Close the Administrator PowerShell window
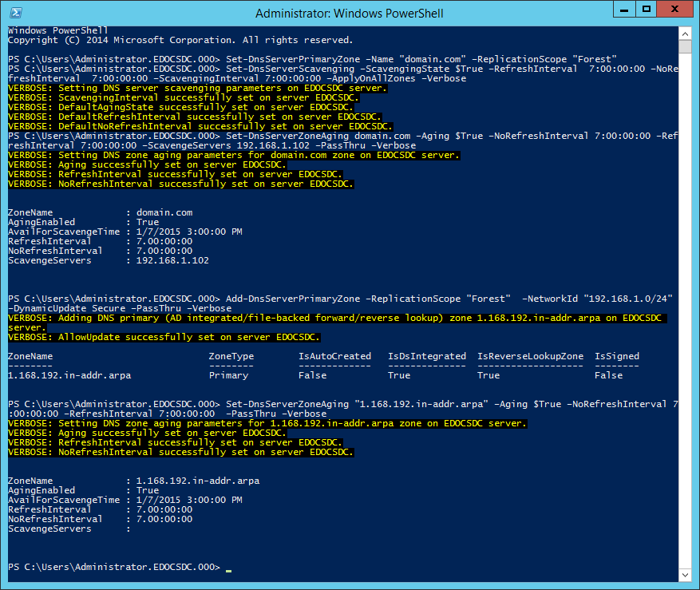This screenshot has width=700, height=590. pyautogui.click(x=674, y=10)
